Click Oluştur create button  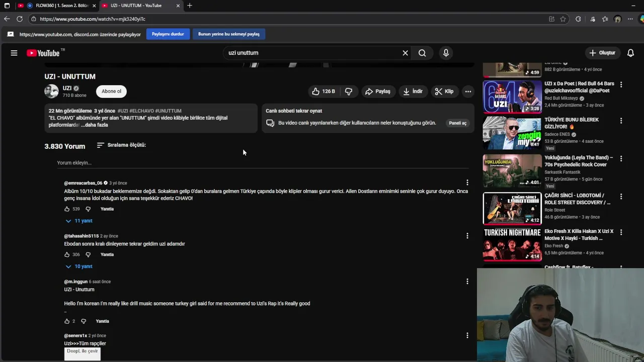pyautogui.click(x=602, y=53)
